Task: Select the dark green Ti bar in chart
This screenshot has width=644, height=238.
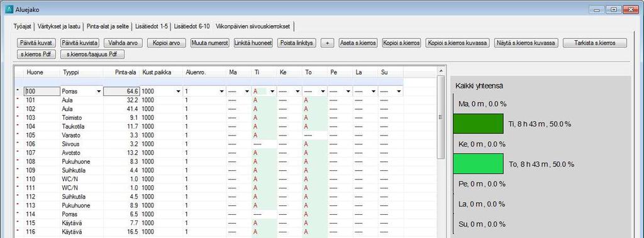Action: [478, 124]
